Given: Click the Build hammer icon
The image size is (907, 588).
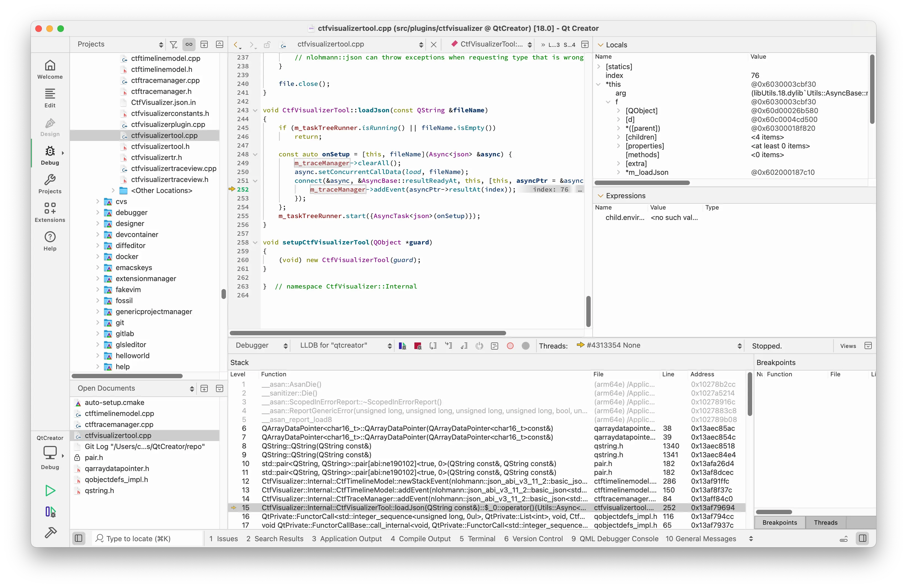Looking at the screenshot, I should (50, 532).
